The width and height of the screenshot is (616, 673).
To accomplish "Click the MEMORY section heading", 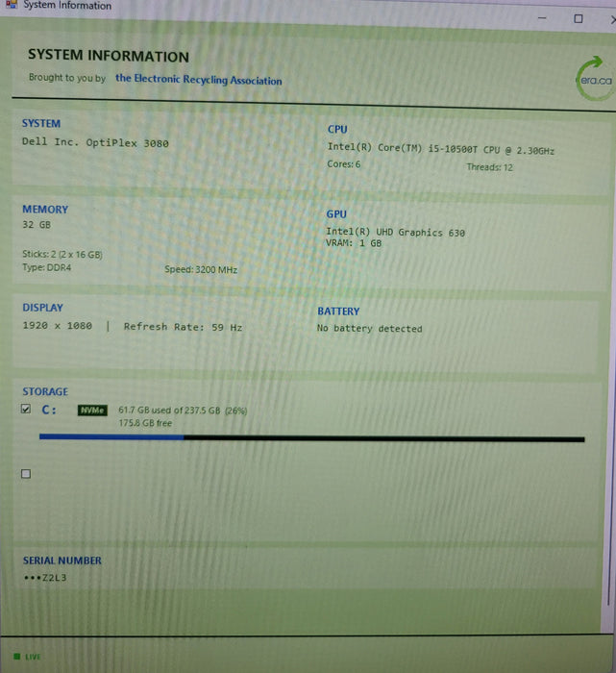I will pos(45,210).
